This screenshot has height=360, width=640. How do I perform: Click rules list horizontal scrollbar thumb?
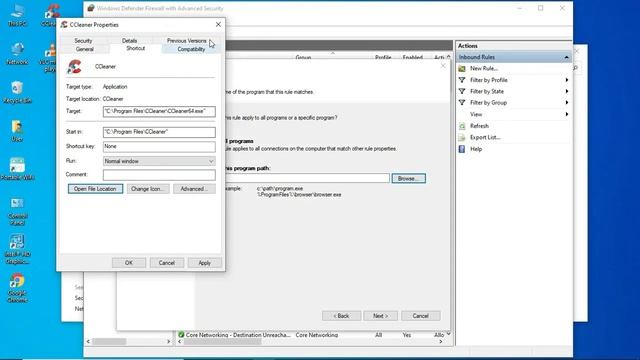(222, 342)
